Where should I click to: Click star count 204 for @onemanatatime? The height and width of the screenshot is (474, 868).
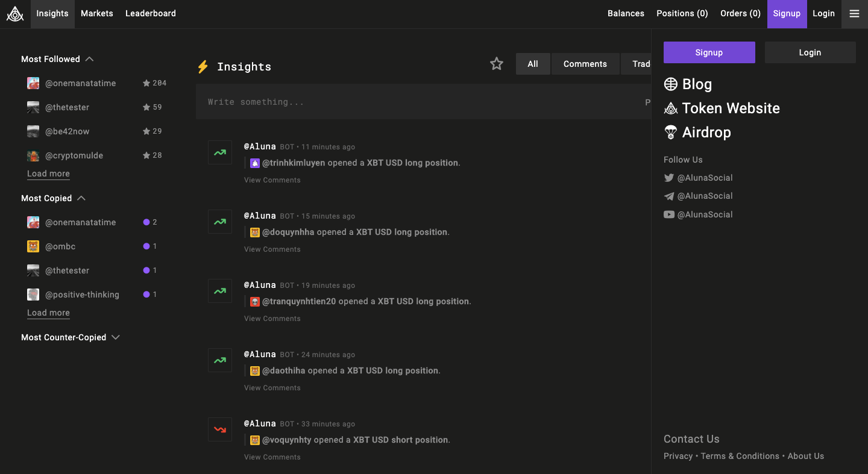click(x=154, y=83)
